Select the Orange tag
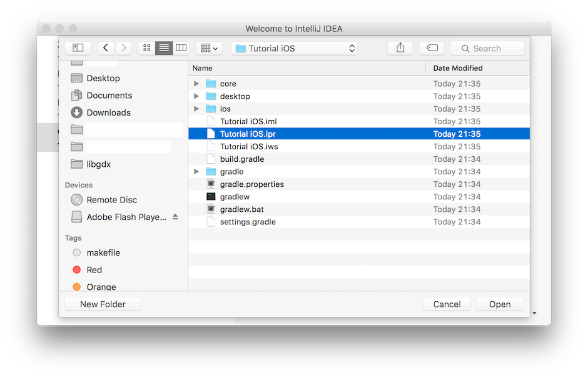Screen dimensions: 588x378 point(94,287)
